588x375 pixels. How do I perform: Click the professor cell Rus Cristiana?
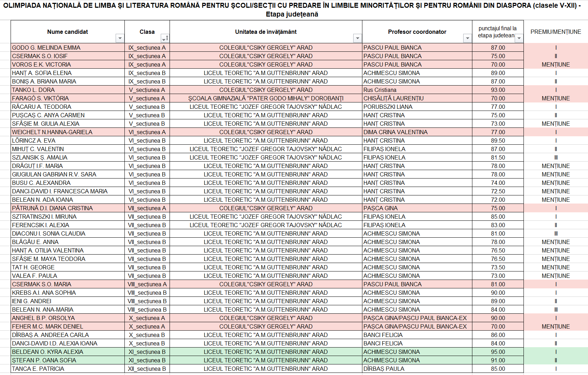(x=380, y=90)
